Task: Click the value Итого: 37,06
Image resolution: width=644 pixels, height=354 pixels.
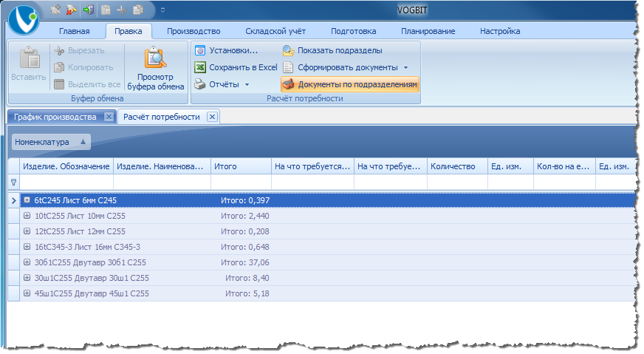Action: 245,262
